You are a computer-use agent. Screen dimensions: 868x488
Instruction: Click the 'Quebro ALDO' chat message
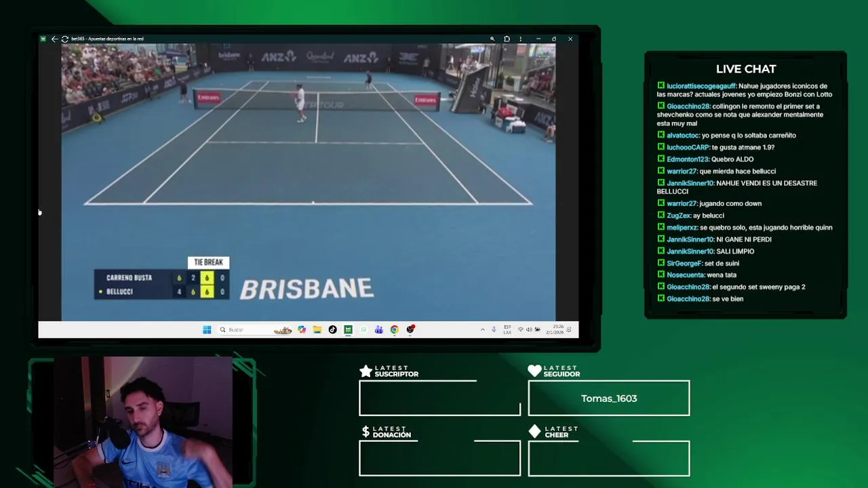pyautogui.click(x=732, y=159)
